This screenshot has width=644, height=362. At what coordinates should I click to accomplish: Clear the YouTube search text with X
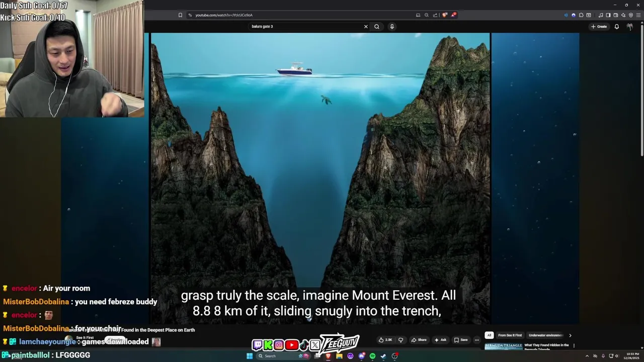[x=366, y=27]
